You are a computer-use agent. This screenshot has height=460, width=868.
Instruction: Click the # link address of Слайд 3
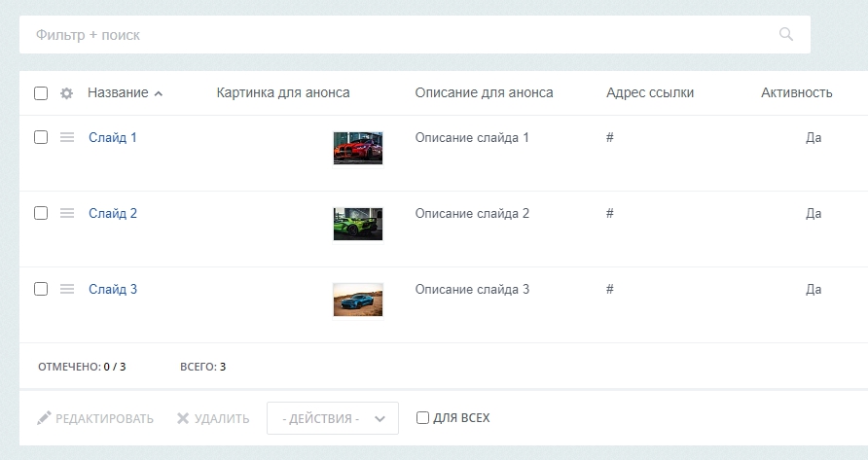(x=610, y=289)
